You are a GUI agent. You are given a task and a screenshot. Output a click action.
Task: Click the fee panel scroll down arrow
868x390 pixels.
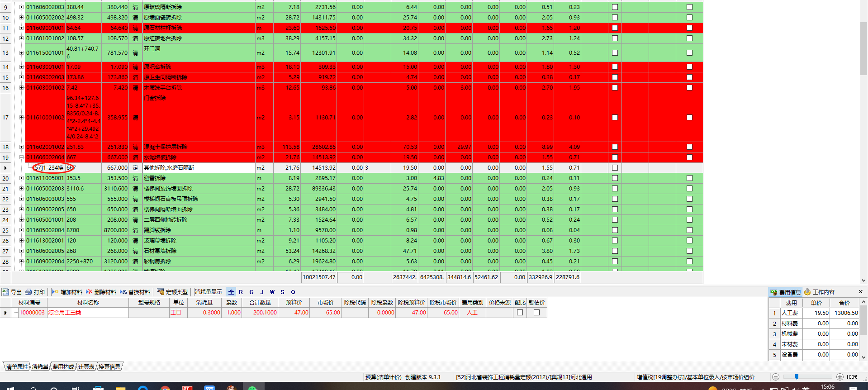863,357
